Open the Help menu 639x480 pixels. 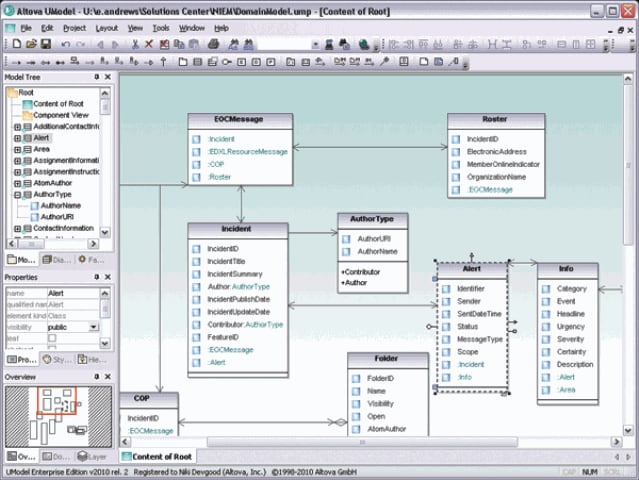tap(221, 28)
